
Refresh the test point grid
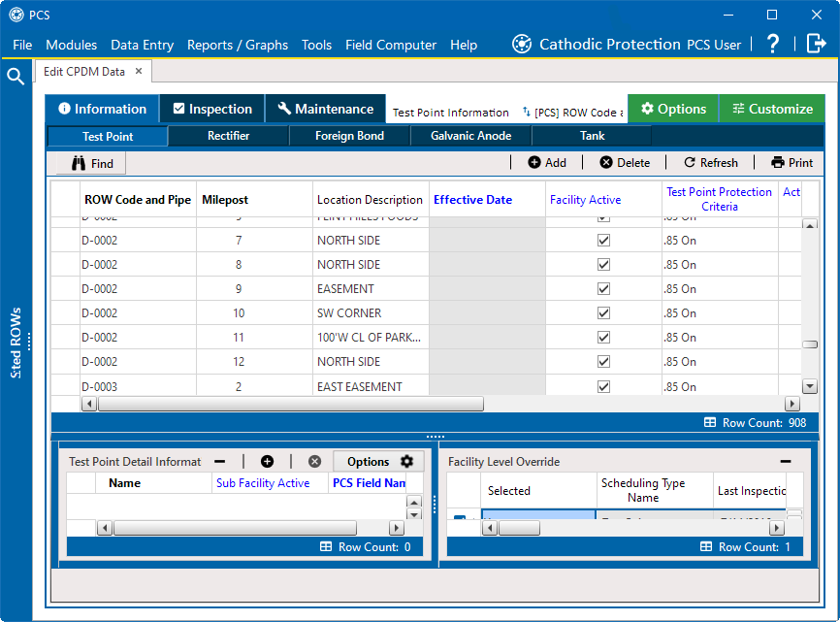coord(710,163)
